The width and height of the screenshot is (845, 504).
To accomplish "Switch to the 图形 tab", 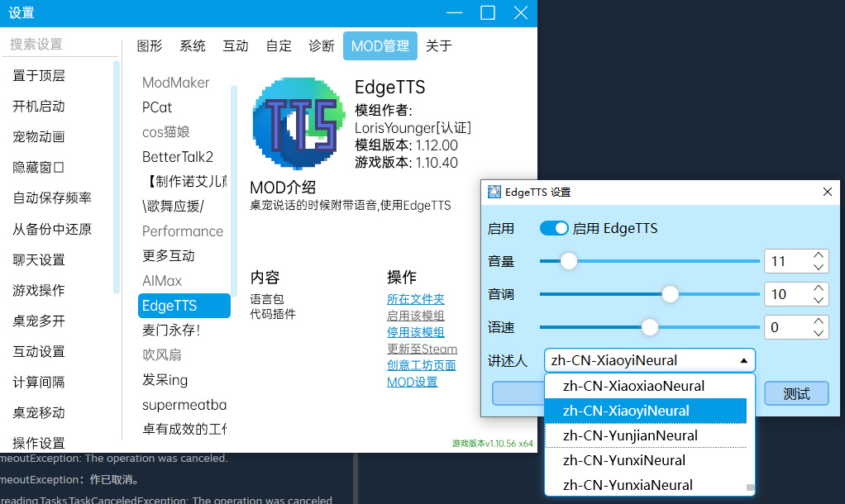I will pyautogui.click(x=150, y=45).
